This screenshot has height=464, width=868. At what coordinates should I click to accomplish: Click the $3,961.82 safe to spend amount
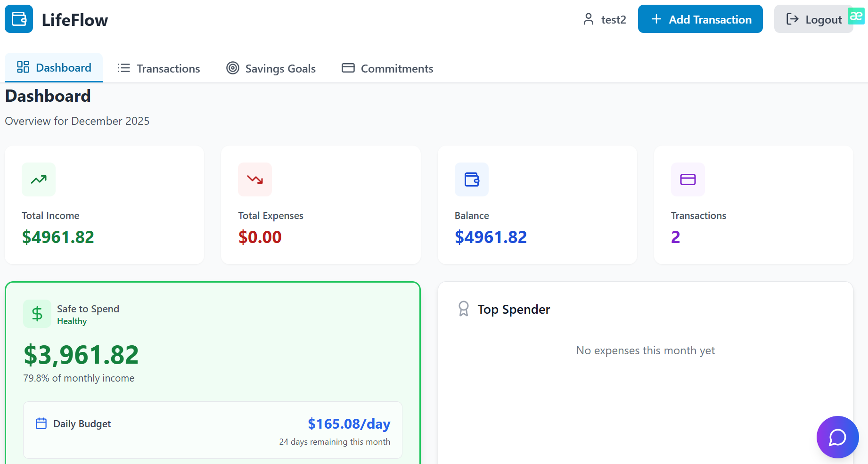tap(81, 355)
